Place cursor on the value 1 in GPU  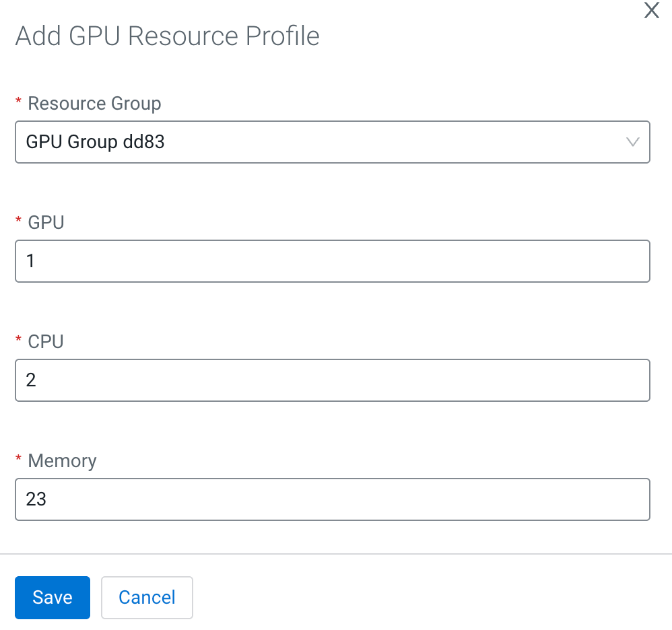coord(30,261)
